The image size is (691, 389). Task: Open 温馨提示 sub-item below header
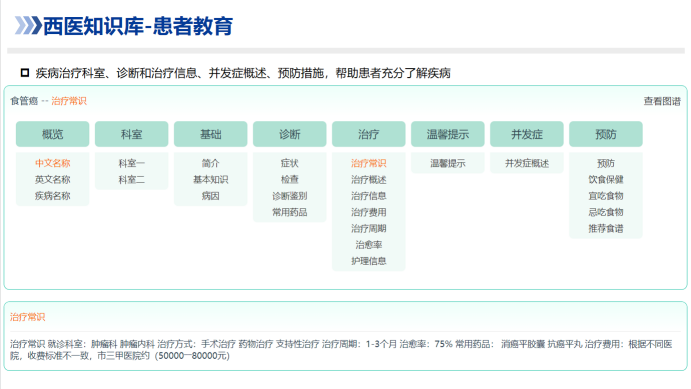tap(448, 163)
